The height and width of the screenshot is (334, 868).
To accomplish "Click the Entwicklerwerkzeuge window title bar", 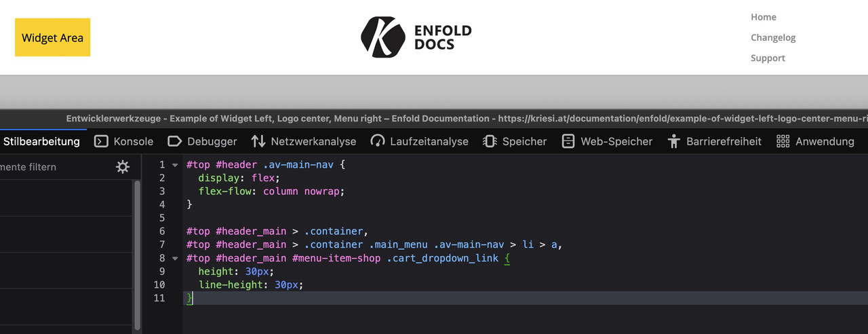I will pos(434,118).
